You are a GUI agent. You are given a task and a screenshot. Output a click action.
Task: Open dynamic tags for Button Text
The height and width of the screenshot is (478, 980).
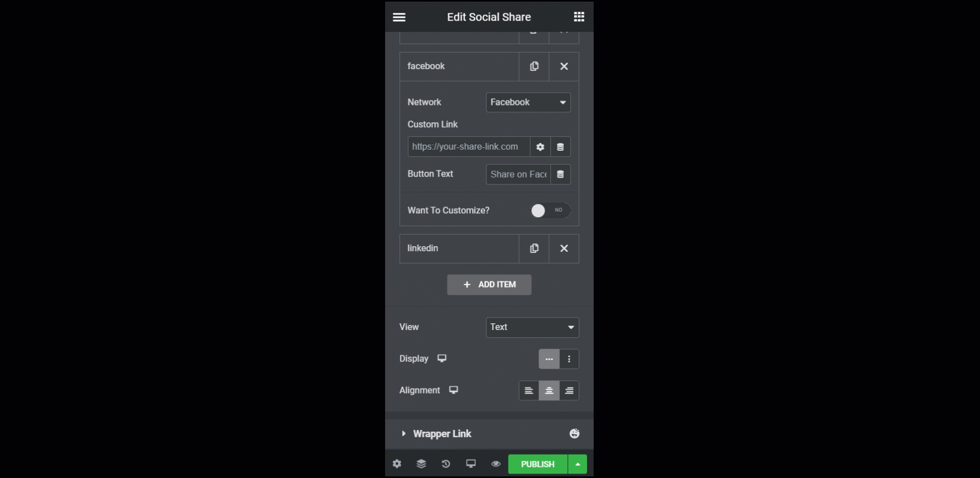coord(560,174)
